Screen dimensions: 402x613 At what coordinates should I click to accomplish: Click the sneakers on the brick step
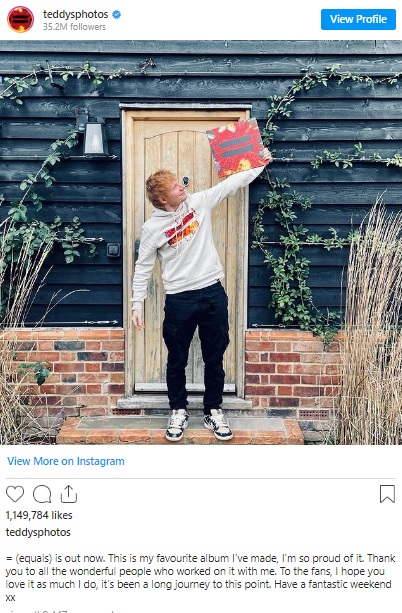(x=199, y=425)
